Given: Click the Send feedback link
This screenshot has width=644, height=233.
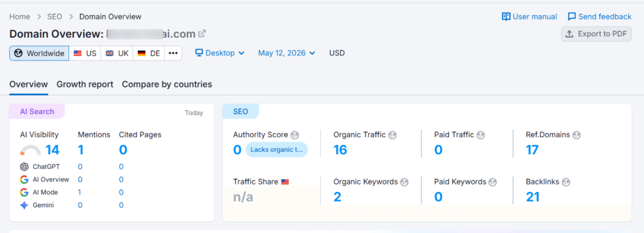Looking at the screenshot, I should coord(599,16).
